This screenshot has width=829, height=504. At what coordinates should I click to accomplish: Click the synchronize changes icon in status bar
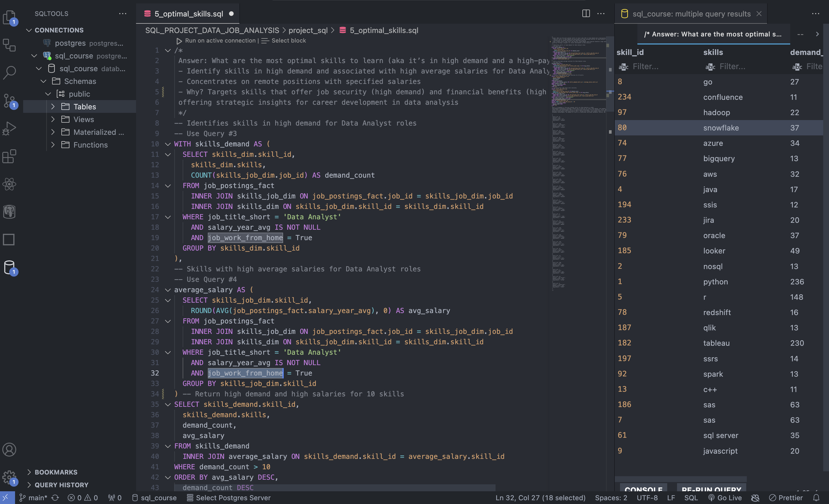click(x=55, y=498)
